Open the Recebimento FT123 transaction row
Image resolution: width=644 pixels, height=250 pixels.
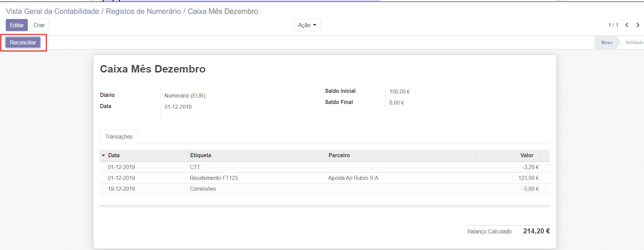tap(214, 178)
